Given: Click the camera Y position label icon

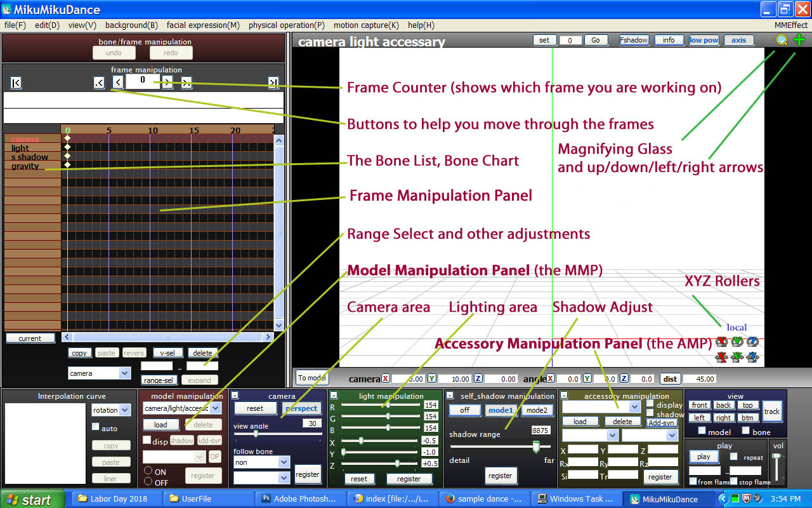Looking at the screenshot, I should [x=431, y=378].
